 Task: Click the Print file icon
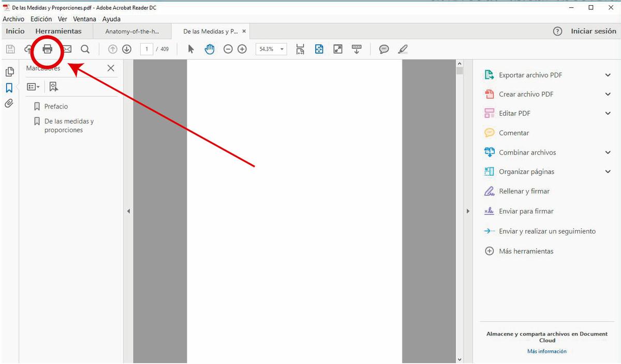(47, 49)
